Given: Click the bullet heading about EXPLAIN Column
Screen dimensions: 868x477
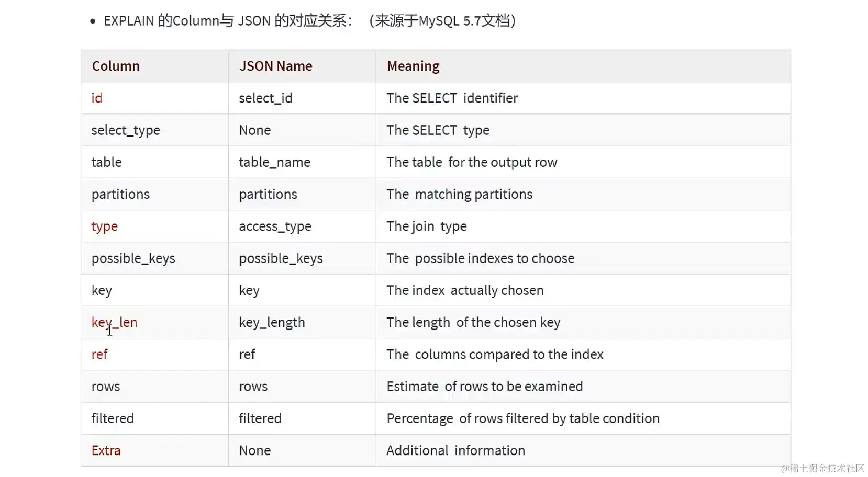Looking at the screenshot, I should coord(309,21).
